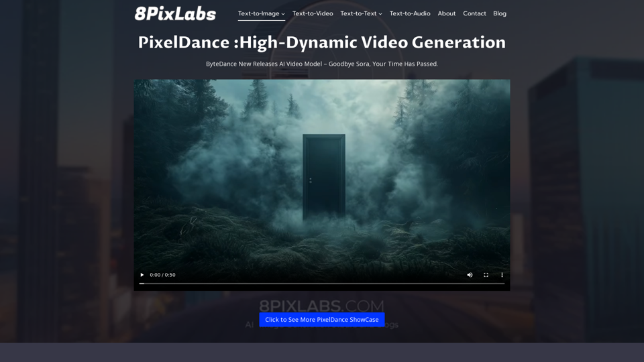
Task: Play the PixelDance video
Action: pos(142,275)
